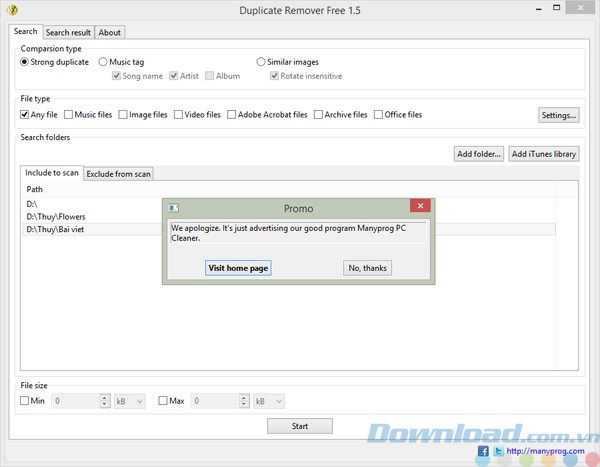Select the Music tag radio option
600x467 pixels.
(x=104, y=62)
